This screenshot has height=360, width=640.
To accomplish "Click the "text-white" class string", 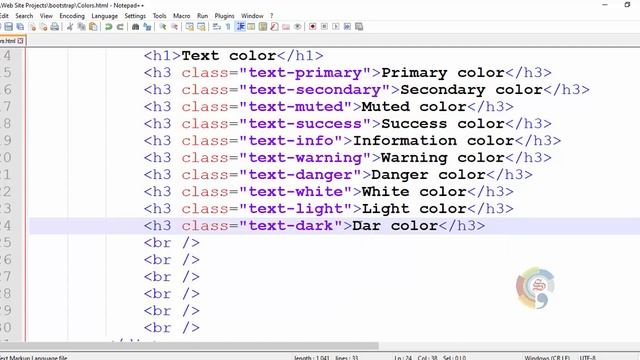I will coord(296,192).
